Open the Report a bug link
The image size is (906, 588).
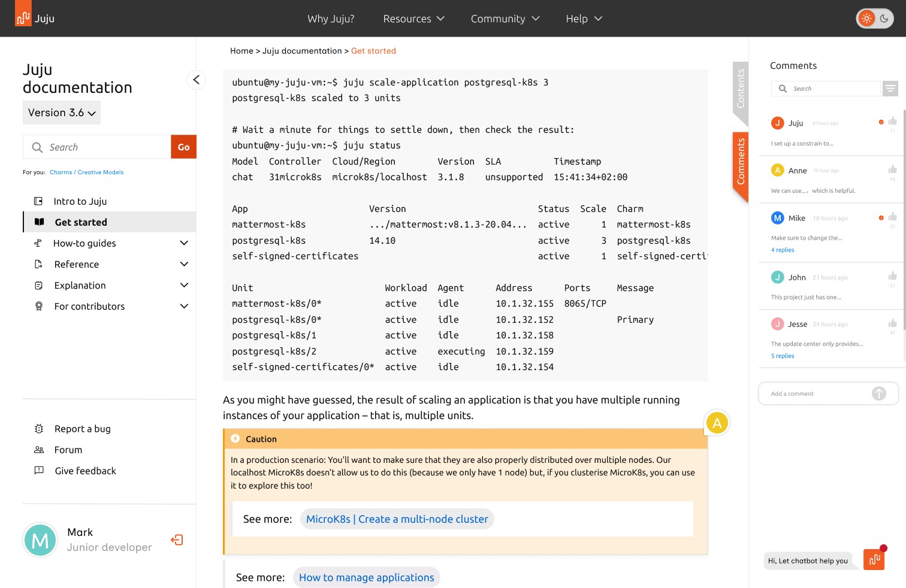(x=83, y=429)
